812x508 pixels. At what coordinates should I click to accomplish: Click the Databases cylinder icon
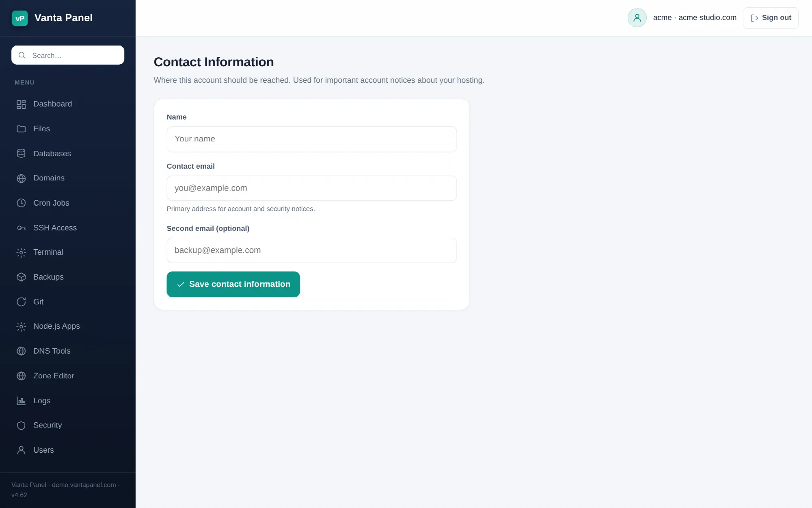click(21, 154)
